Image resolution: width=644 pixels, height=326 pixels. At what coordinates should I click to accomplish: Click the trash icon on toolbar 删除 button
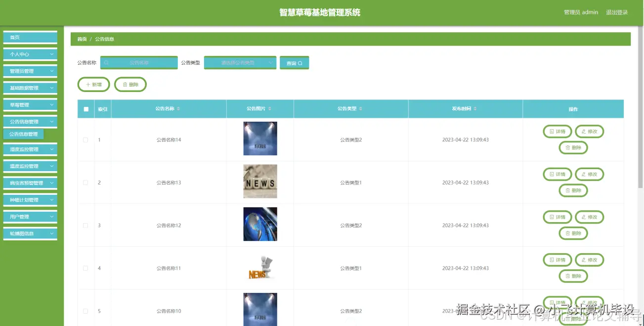pyautogui.click(x=124, y=84)
